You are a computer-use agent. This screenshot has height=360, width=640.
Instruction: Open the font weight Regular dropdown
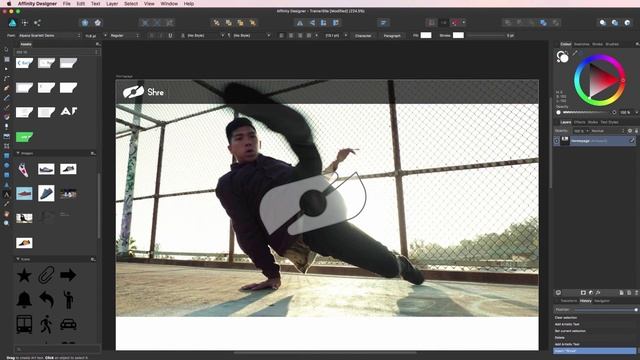pos(125,36)
